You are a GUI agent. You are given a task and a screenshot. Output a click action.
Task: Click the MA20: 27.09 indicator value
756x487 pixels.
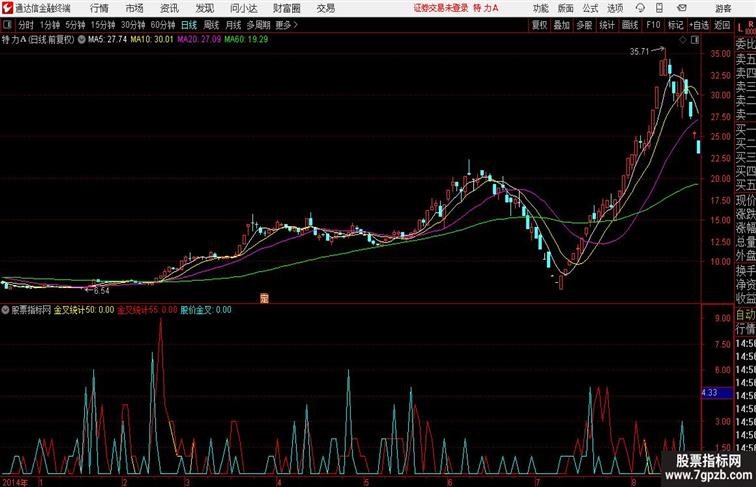tap(199, 40)
